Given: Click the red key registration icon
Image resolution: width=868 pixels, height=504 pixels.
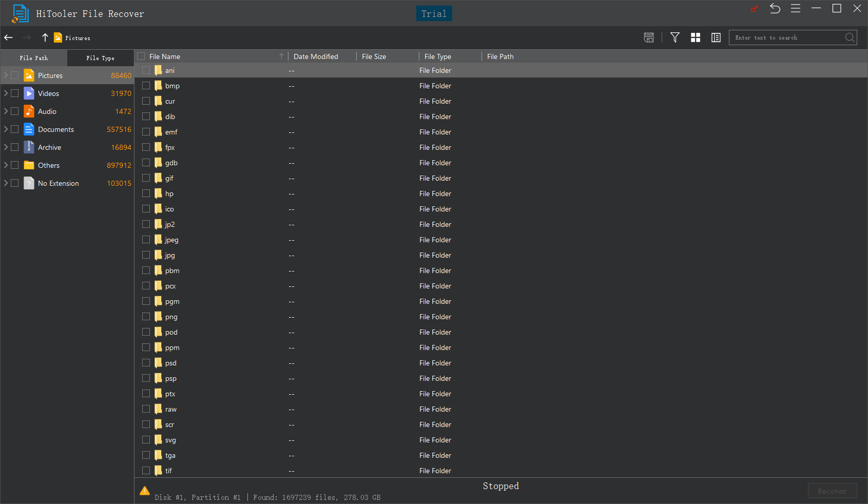Looking at the screenshot, I should 754,9.
